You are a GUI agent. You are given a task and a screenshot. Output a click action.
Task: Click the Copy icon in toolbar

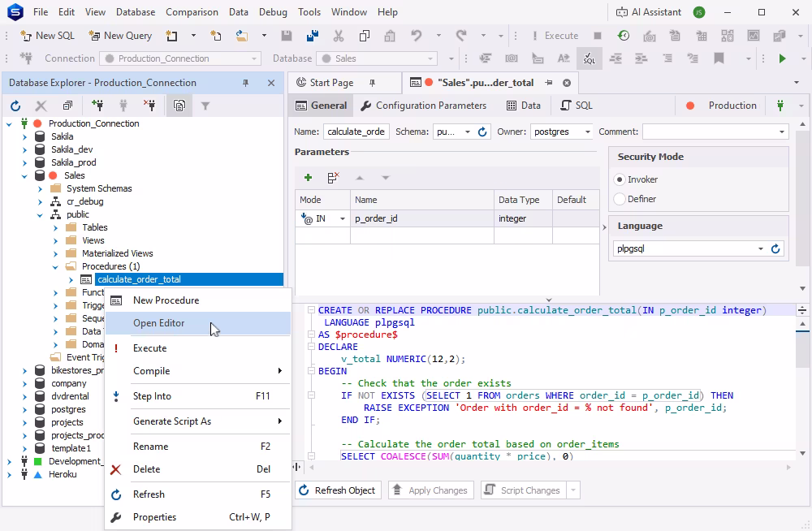(364, 36)
